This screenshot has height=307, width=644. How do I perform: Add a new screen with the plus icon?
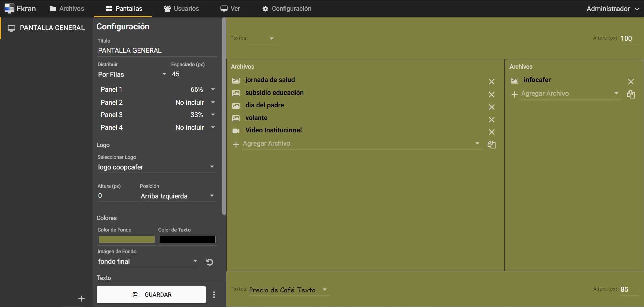point(81,299)
